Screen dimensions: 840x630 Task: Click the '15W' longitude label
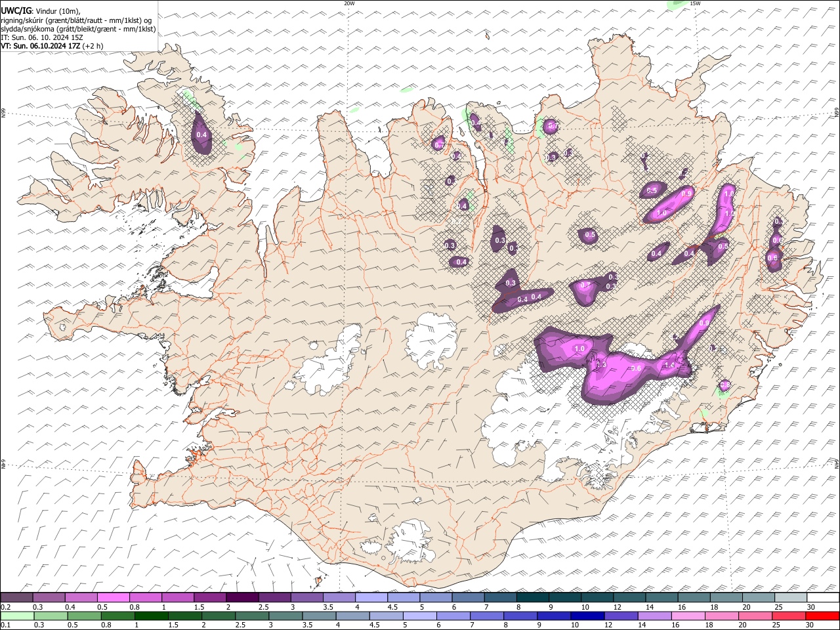tap(695, 3)
